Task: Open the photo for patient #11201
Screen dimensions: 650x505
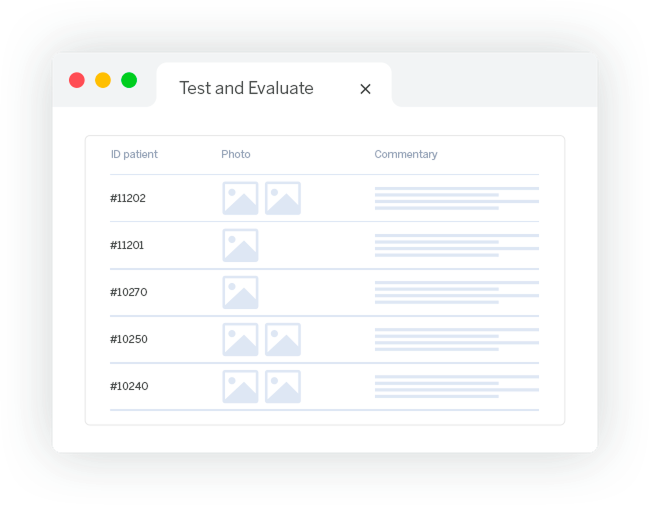Action: 240,245
